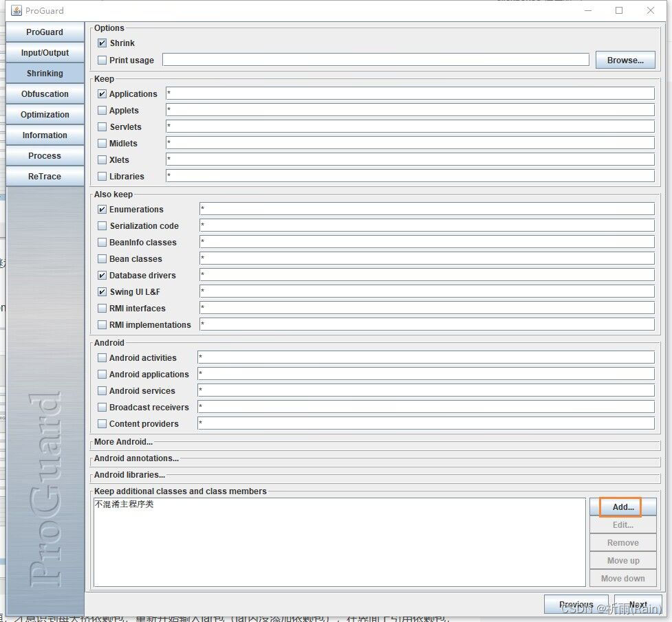Enable Serialization code checkbox
Image resolution: width=672 pixels, height=622 pixels.
[x=102, y=225]
